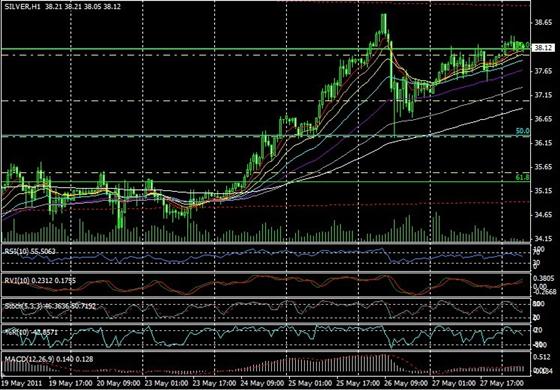Click the separator between RSI and RVI panels
560x390 pixels.
266,272
